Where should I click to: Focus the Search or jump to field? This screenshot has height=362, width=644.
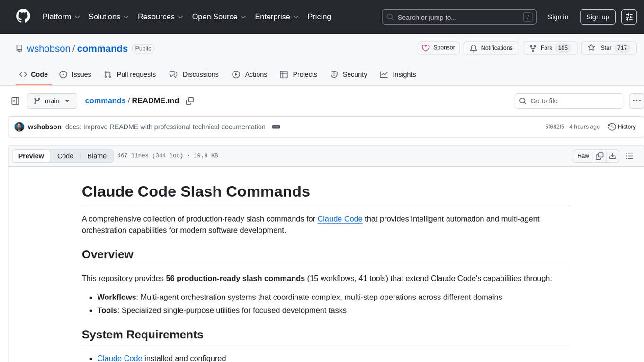click(459, 17)
